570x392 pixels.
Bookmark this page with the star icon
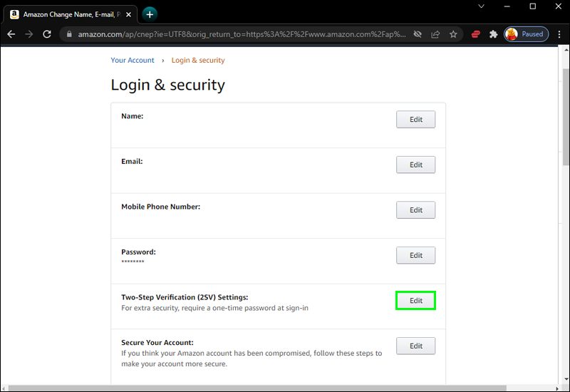pyautogui.click(x=453, y=34)
